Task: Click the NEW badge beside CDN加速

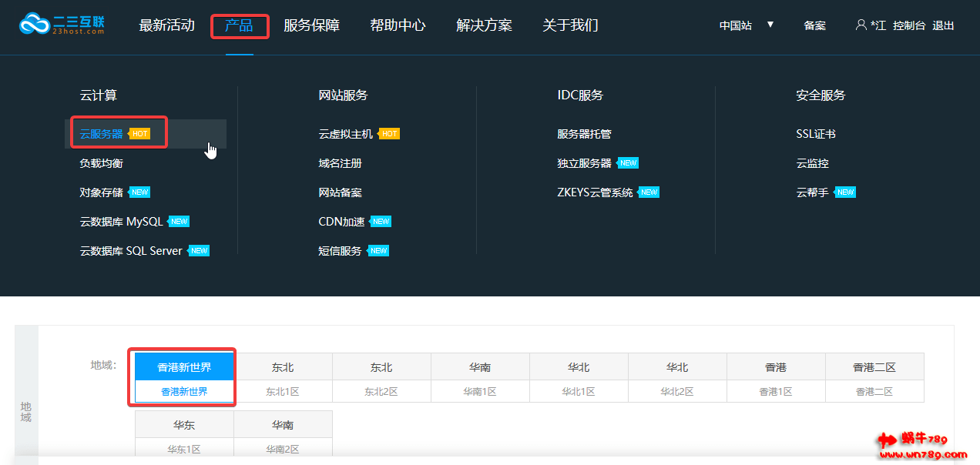Action: [381, 222]
